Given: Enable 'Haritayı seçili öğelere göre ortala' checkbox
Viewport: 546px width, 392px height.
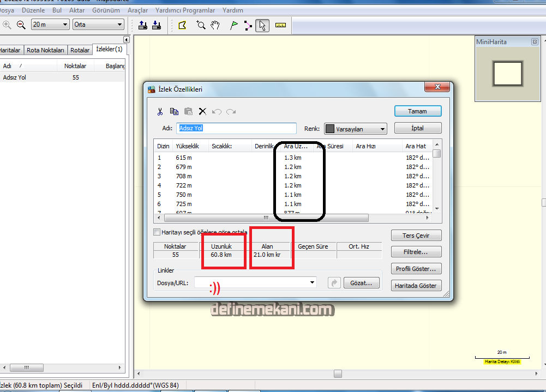Looking at the screenshot, I should (x=157, y=232).
